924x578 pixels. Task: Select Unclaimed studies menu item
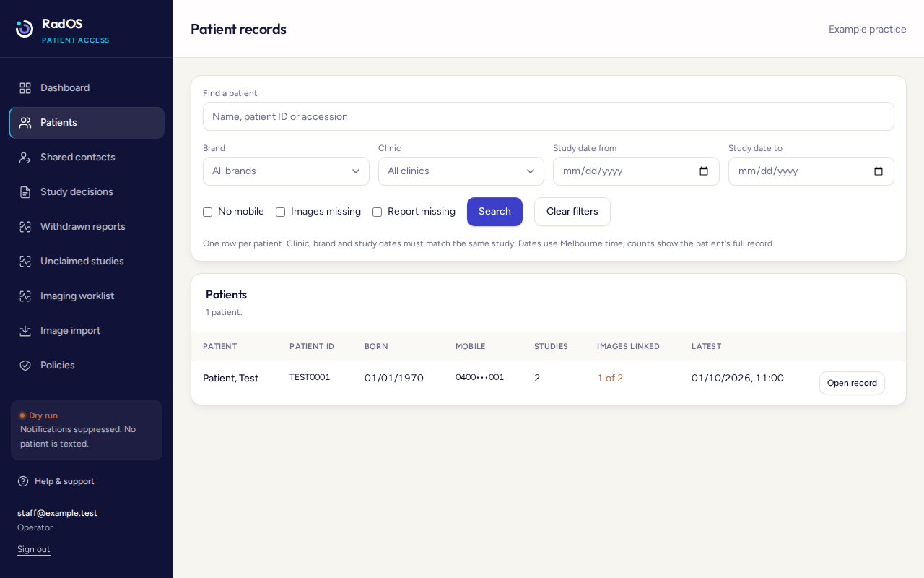pos(87,262)
